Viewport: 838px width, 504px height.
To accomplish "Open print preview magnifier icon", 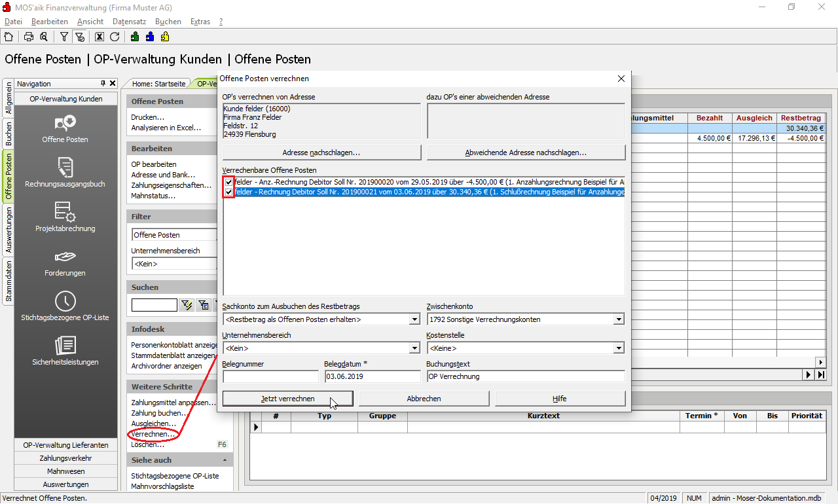I will [43, 37].
